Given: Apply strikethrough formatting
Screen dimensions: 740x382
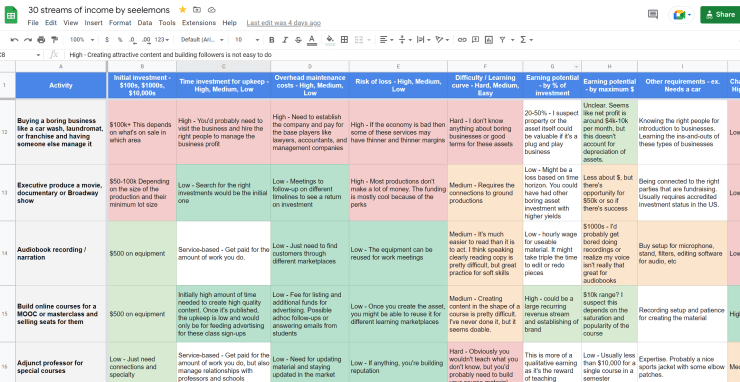Looking at the screenshot, I should point(298,40).
